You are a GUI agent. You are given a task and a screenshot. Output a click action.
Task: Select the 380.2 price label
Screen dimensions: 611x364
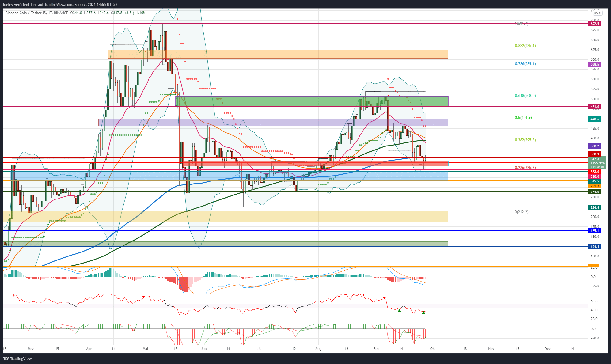594,146
